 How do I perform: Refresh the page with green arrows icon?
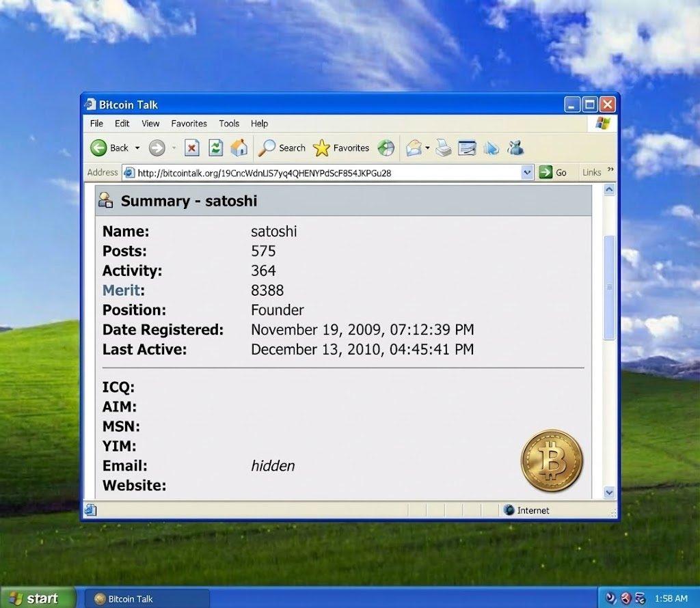[215, 148]
